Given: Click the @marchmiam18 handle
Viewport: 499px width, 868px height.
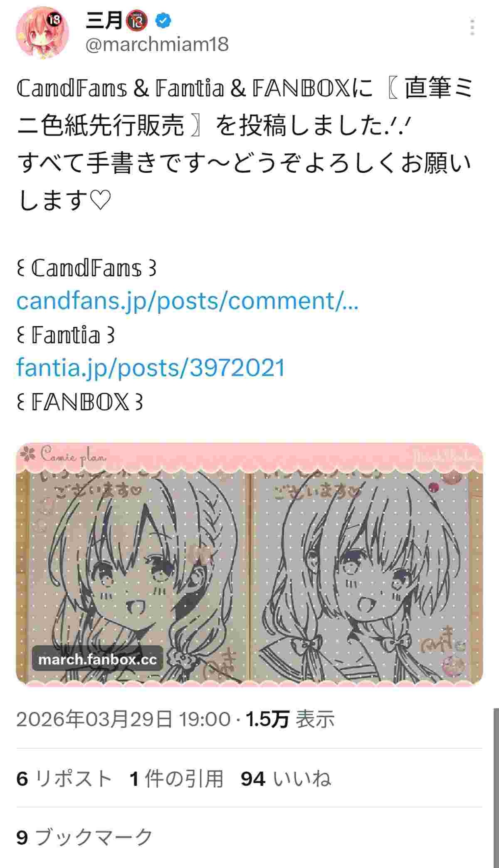Looking at the screenshot, I should point(157,44).
